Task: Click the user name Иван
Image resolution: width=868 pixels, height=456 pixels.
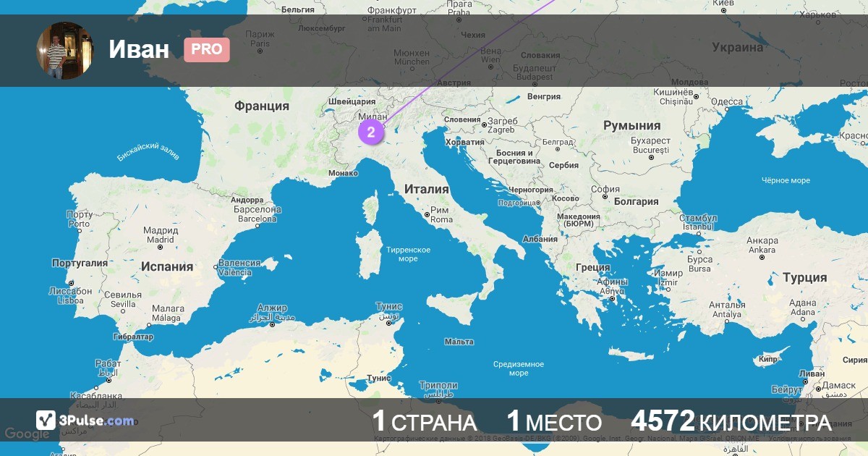Action: (x=139, y=50)
